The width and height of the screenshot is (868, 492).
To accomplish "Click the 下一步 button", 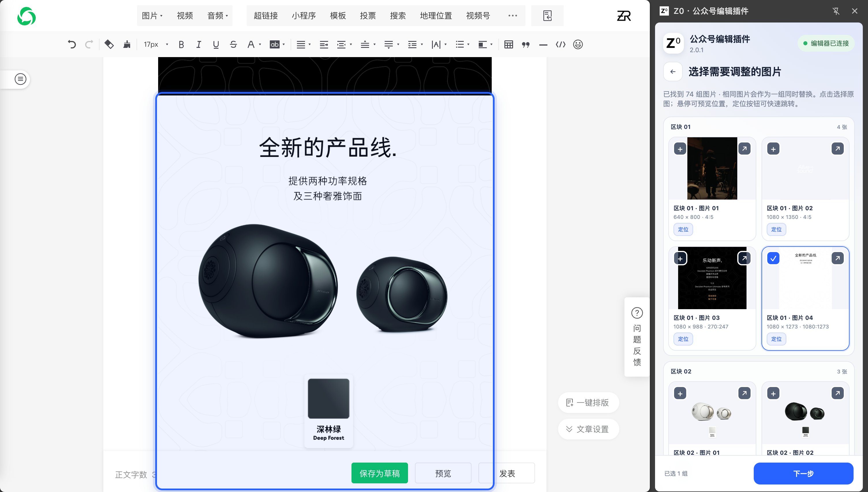I will click(x=803, y=473).
